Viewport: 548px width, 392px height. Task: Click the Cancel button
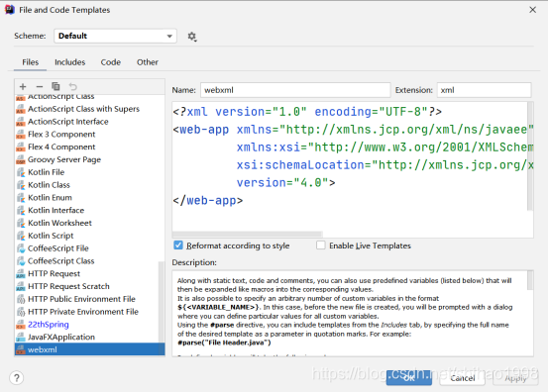coord(462,378)
